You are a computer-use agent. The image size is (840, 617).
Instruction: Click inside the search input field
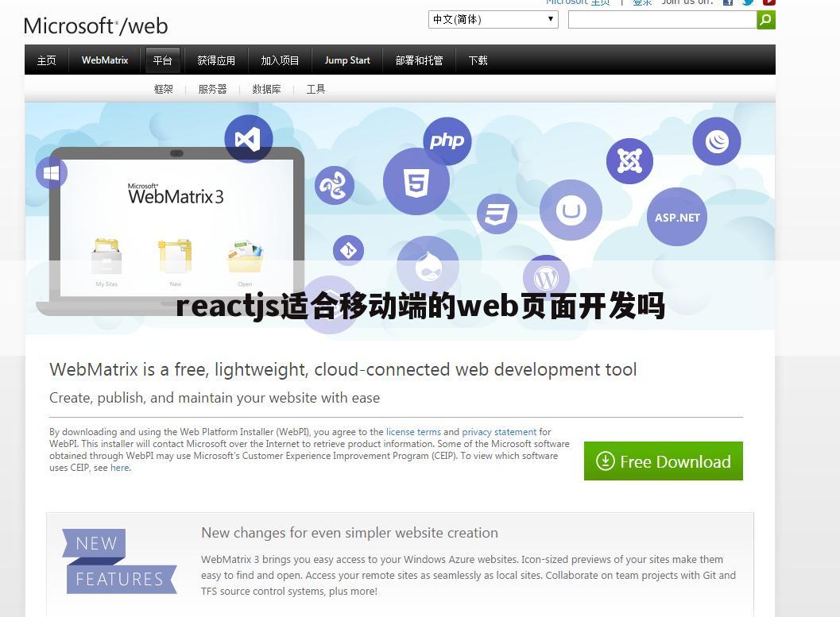pyautogui.click(x=662, y=19)
